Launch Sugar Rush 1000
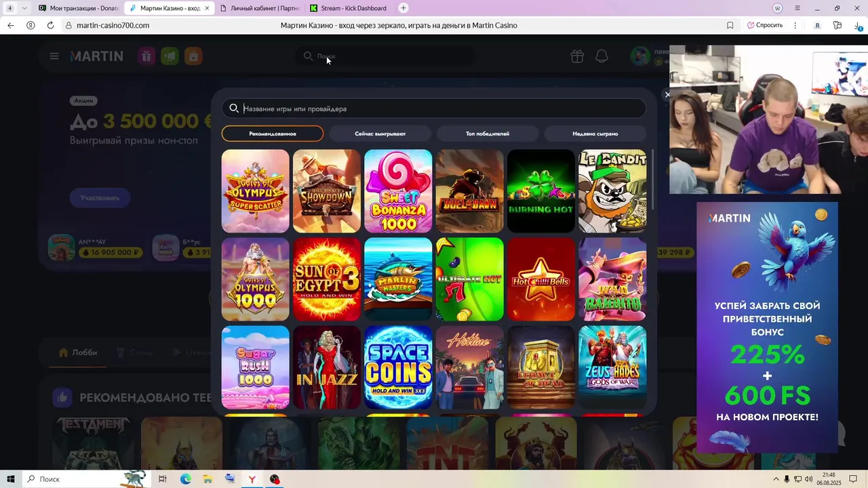The width and height of the screenshot is (868, 488). [256, 367]
